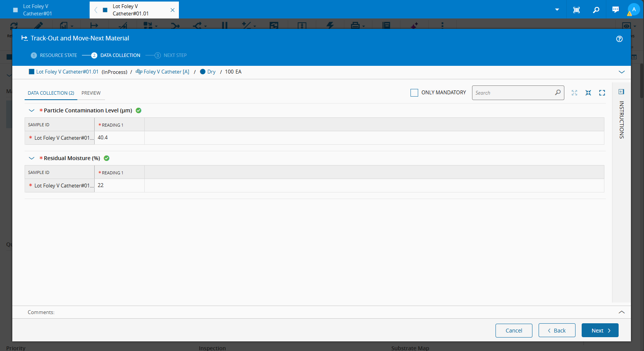Expand the Comments section chevron

pos(622,312)
